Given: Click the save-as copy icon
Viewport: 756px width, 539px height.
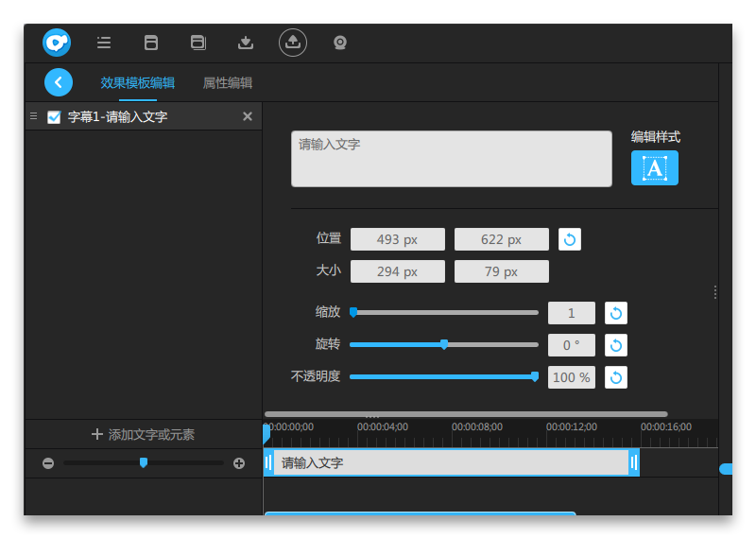Looking at the screenshot, I should [198, 43].
